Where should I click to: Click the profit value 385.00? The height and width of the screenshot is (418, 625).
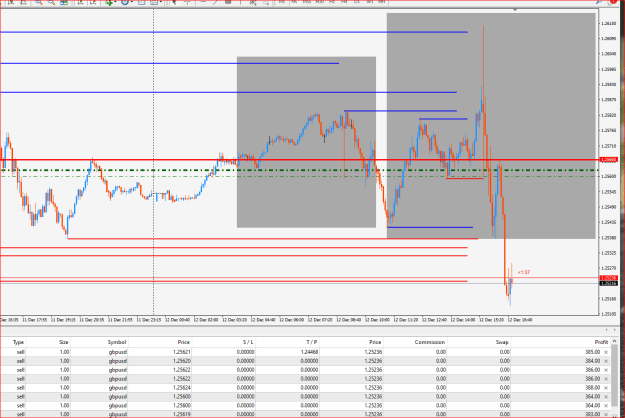[593, 352]
